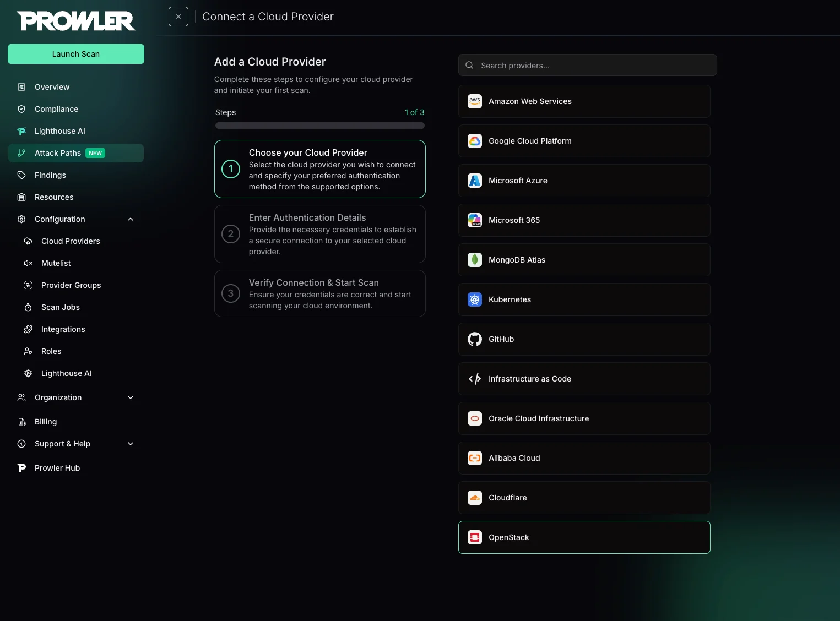The image size is (840, 621).
Task: Click the Billing receipt icon
Action: [x=21, y=422]
